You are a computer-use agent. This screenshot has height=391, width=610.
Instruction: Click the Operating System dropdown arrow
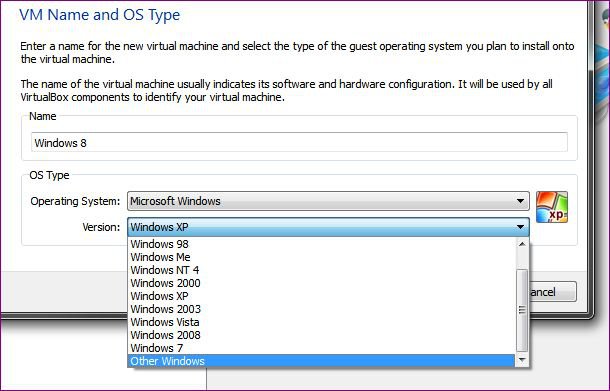pyautogui.click(x=520, y=201)
